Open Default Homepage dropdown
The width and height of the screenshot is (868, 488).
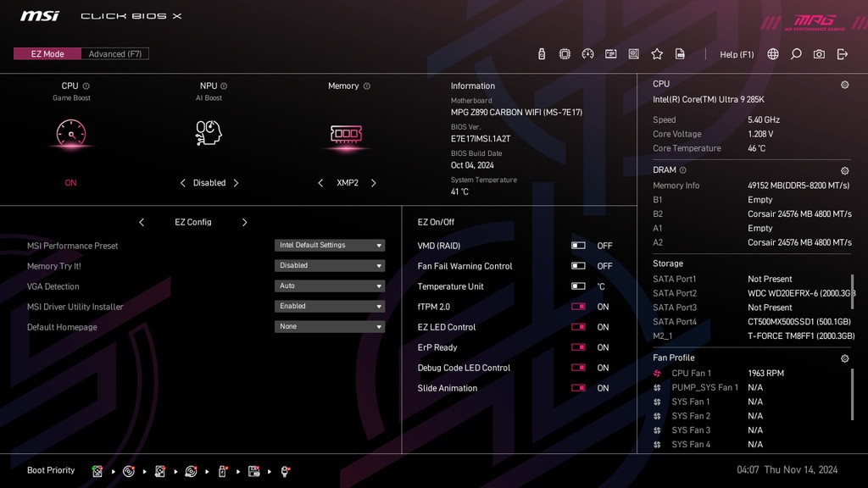[x=330, y=326]
